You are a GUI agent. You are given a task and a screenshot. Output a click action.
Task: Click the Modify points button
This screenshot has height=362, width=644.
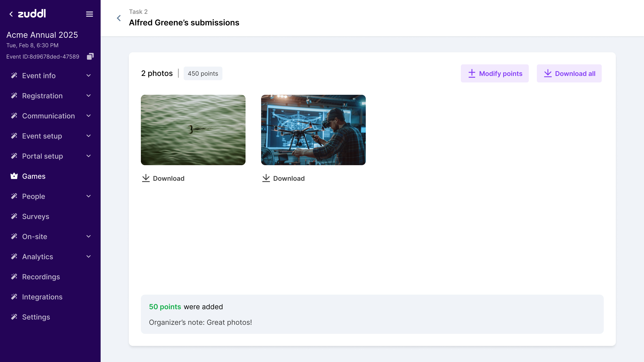coord(495,73)
